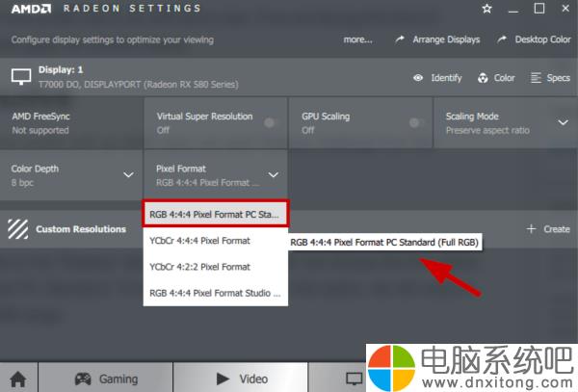Click the Identify eye icon
Image resolution: width=578 pixels, height=392 pixels.
point(418,78)
